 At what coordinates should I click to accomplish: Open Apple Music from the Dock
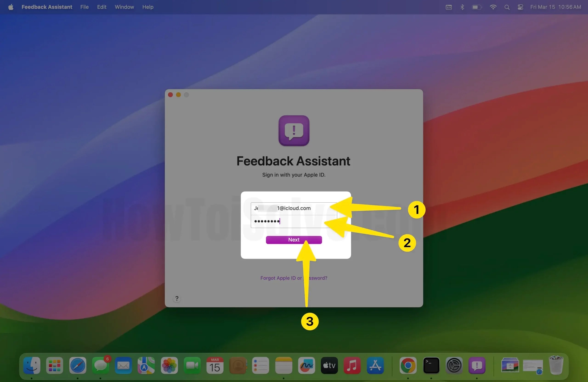(352, 366)
